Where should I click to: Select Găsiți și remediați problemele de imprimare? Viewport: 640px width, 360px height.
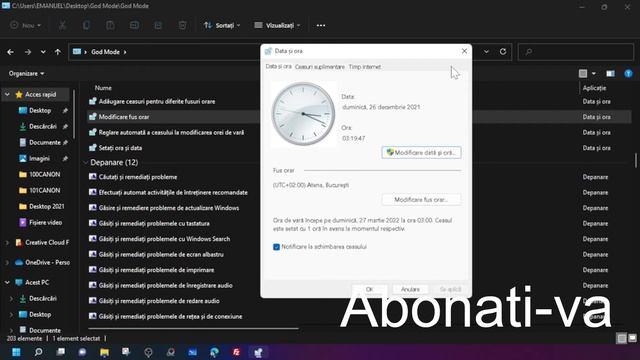(x=156, y=270)
